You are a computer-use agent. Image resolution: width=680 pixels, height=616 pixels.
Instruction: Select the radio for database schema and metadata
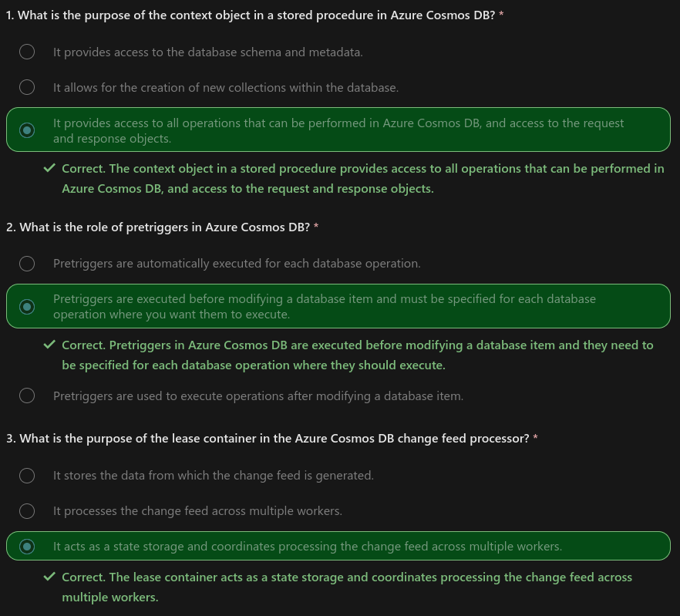point(27,52)
